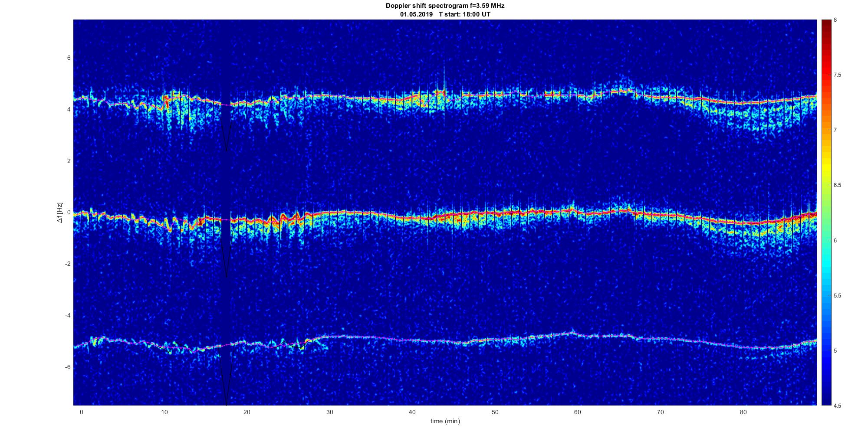The height and width of the screenshot is (435, 868).
Task: Click the colorbar tick label 6
Action: [835, 240]
